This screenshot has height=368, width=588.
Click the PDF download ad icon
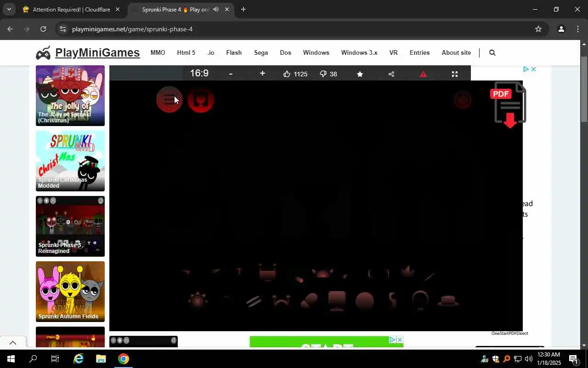point(509,105)
